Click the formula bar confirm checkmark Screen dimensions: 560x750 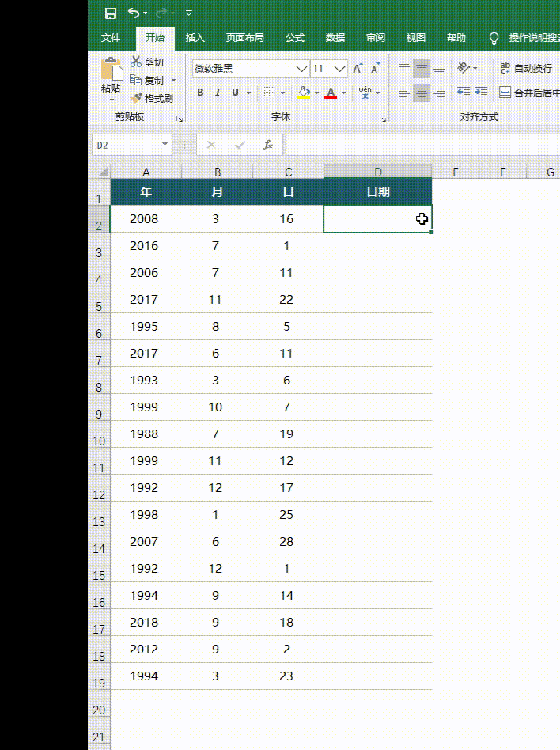(240, 145)
